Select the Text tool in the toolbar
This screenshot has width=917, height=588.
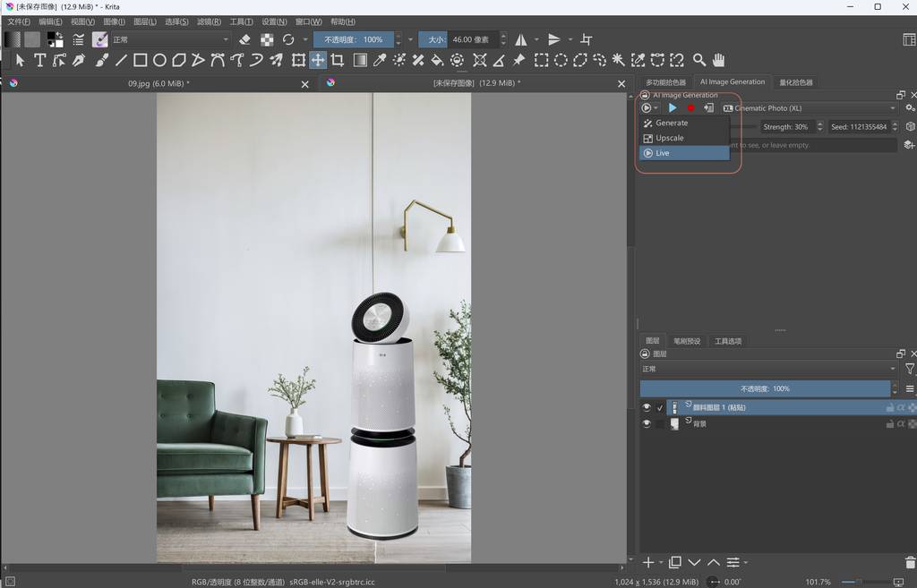point(39,60)
